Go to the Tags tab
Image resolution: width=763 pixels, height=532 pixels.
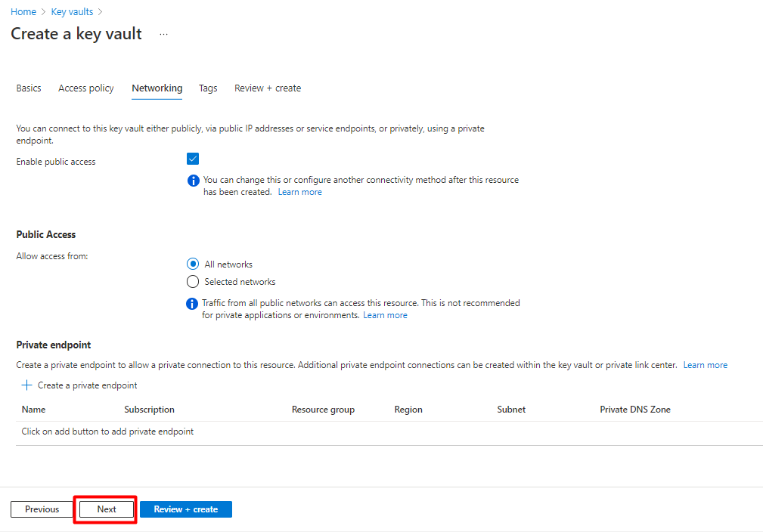click(208, 88)
